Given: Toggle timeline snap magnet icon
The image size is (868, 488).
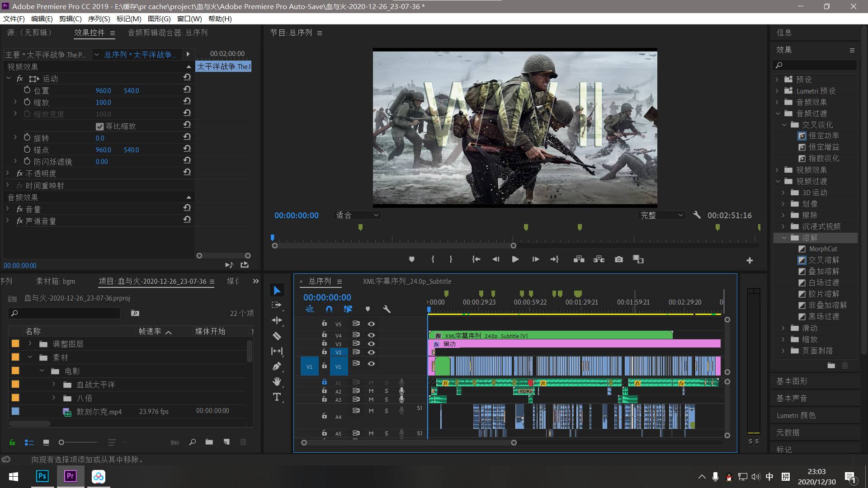Looking at the screenshot, I should point(329,309).
